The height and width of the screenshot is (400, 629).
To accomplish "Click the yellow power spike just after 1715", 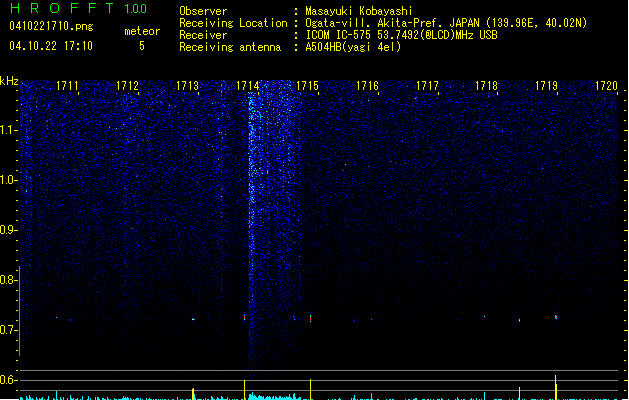I will point(310,389).
